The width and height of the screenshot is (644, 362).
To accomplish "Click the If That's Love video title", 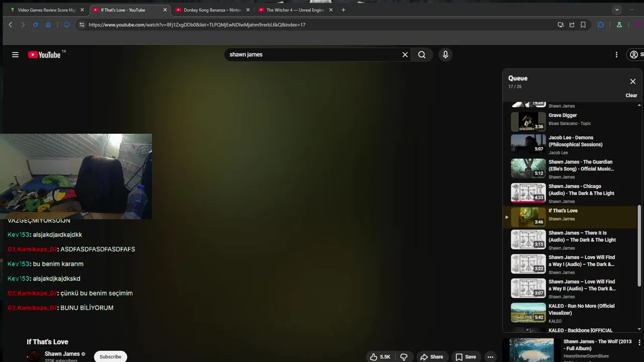I will click(47, 342).
